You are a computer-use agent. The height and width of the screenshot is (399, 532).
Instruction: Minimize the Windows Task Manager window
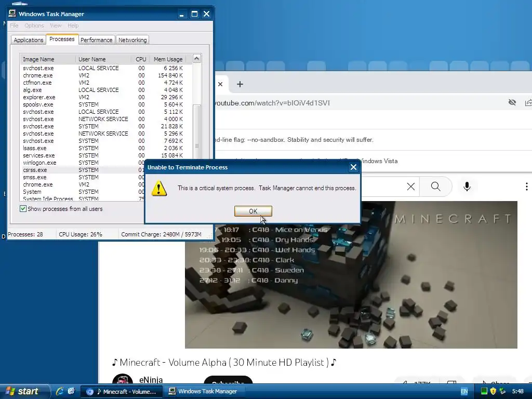pos(181,14)
